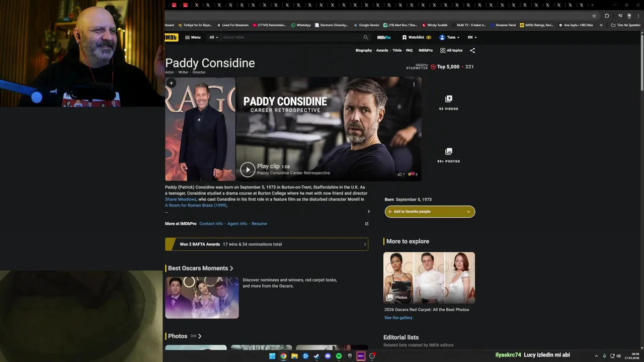
Task: Go to the FAQ section
Action: pos(409,50)
